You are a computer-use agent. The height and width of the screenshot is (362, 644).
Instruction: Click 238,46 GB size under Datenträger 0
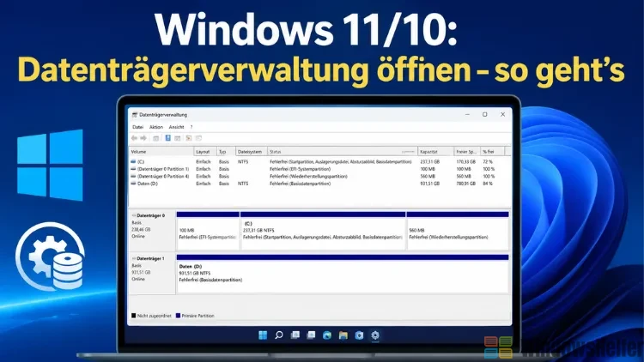pyautogui.click(x=141, y=229)
